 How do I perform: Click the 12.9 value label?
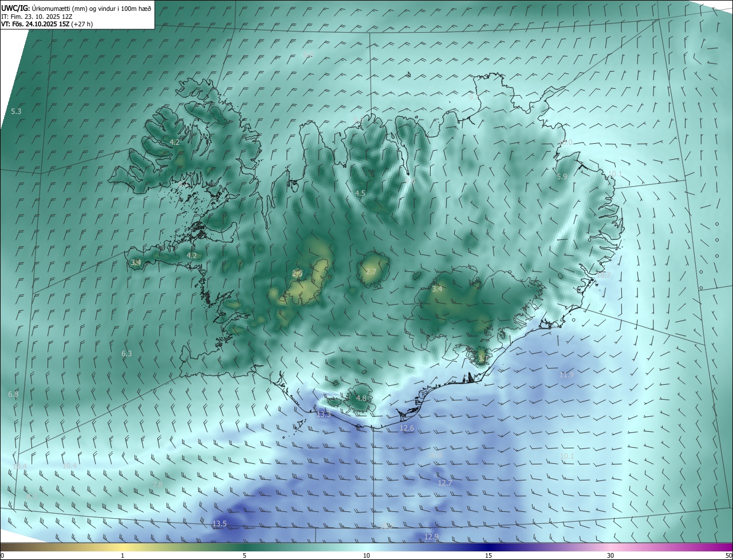coord(431,537)
